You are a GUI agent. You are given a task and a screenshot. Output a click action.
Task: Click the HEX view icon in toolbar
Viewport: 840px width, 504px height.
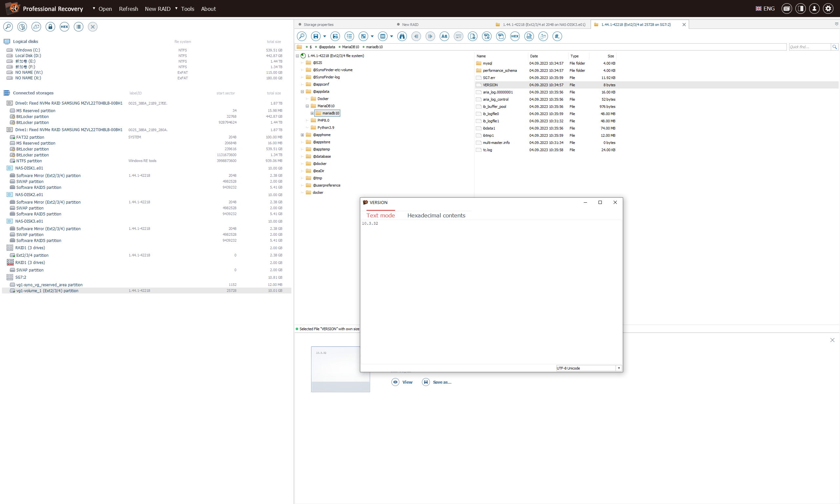click(514, 36)
